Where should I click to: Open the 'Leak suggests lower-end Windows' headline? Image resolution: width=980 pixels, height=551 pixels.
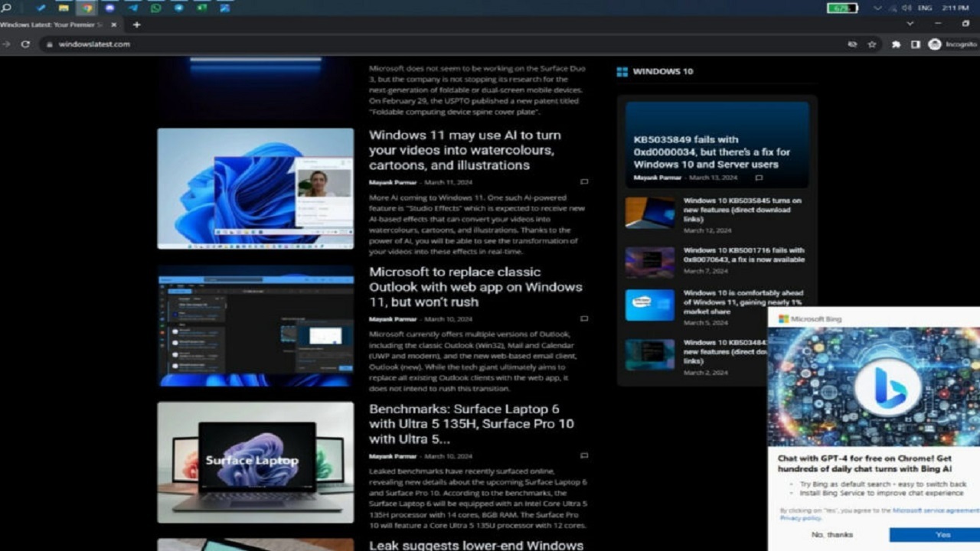(476, 545)
